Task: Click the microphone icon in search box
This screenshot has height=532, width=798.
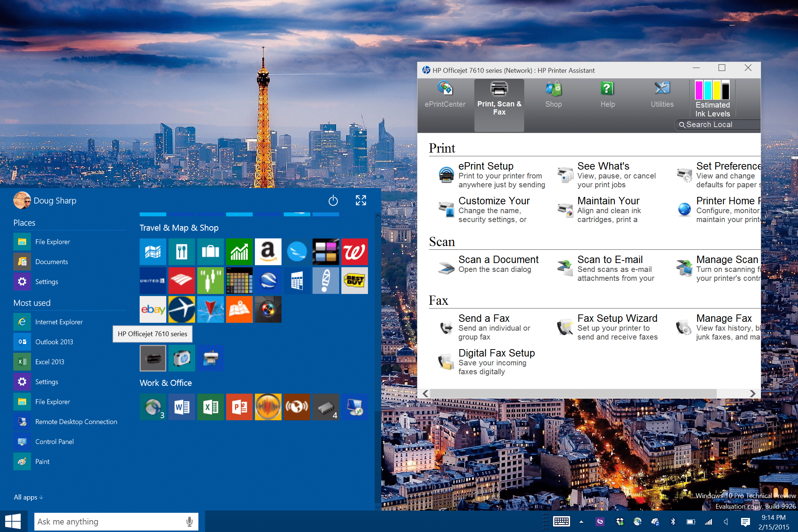Action: click(x=189, y=521)
